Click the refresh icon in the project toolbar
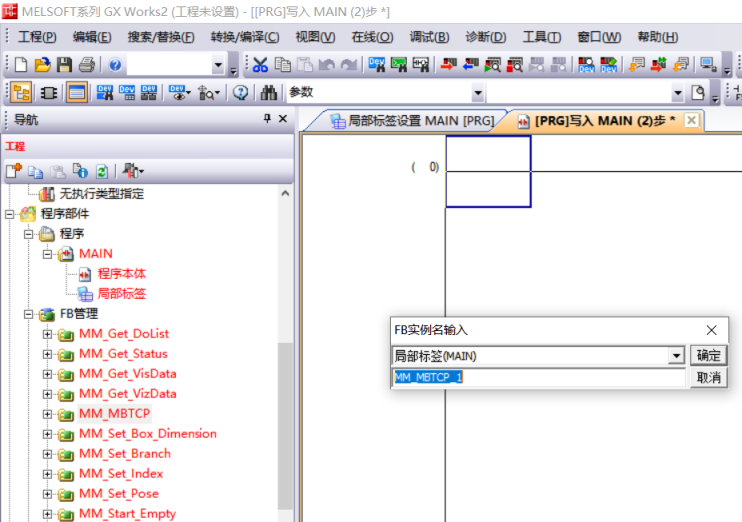 click(102, 171)
